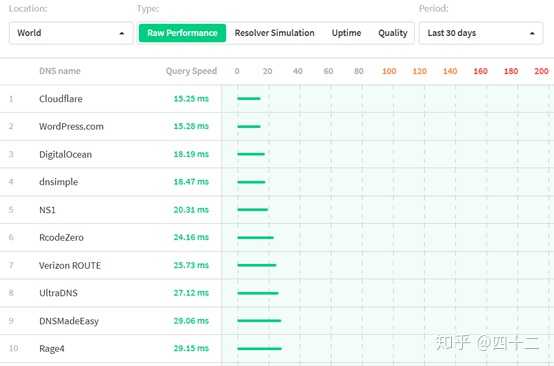This screenshot has height=366, width=554.
Task: Sort by the DNS name column header
Action: (x=60, y=71)
